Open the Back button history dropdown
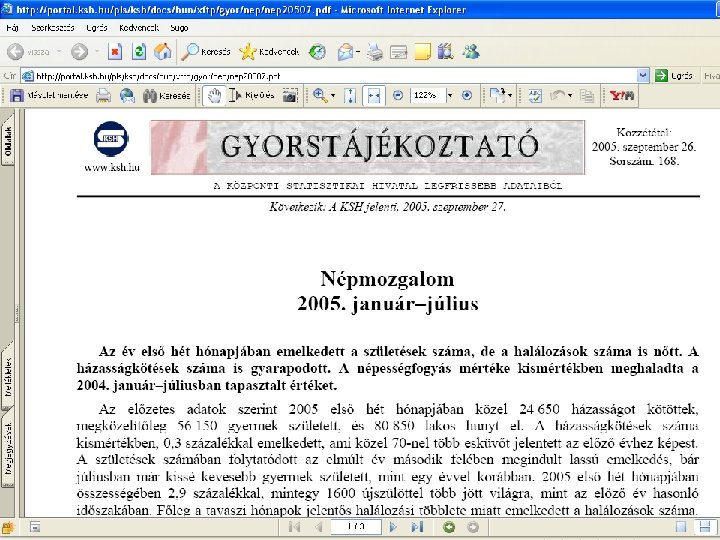This screenshot has height=540, width=720. [59, 52]
